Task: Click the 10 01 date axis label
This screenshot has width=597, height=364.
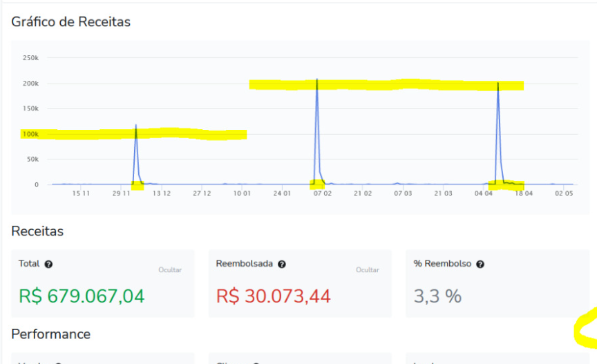Action: point(242,194)
